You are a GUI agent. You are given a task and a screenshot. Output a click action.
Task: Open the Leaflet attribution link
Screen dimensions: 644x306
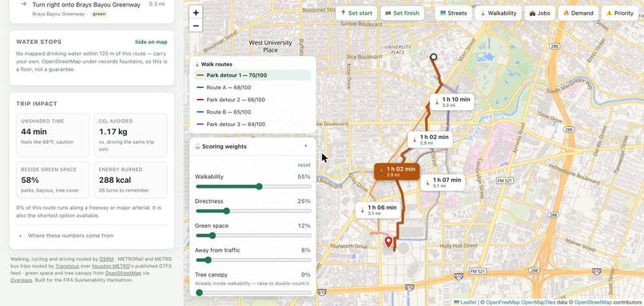(x=465, y=302)
